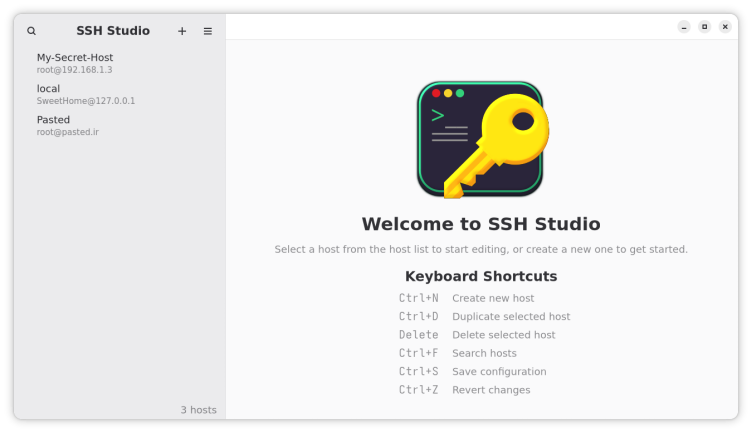Open the host search icon
Screen dimensions: 752x433
31,31
